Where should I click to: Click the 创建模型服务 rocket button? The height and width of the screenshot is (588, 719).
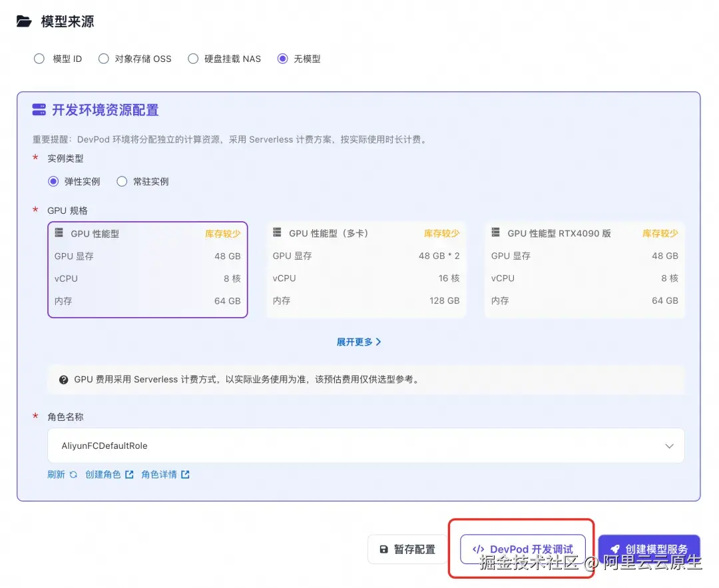coord(648,549)
